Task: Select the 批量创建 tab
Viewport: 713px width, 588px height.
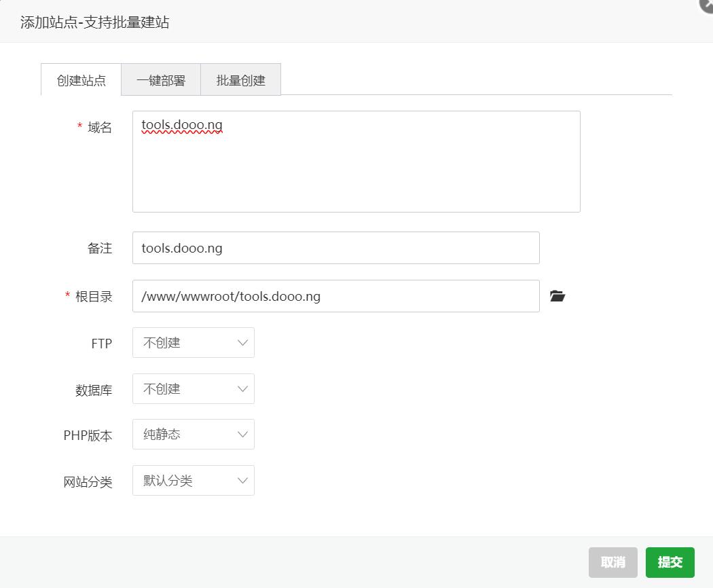Action: [240, 80]
